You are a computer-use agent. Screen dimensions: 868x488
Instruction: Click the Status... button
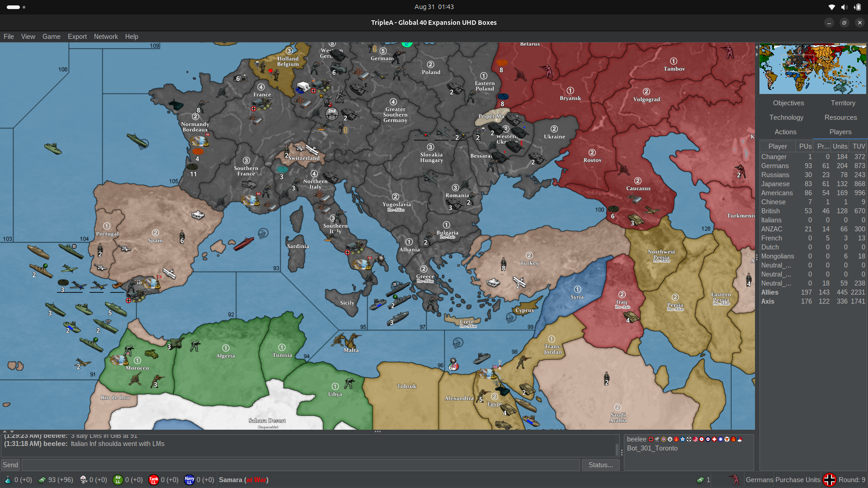[600, 465]
